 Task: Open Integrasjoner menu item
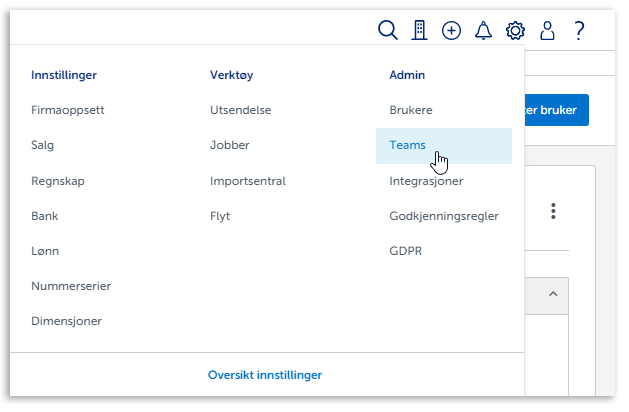[426, 181]
